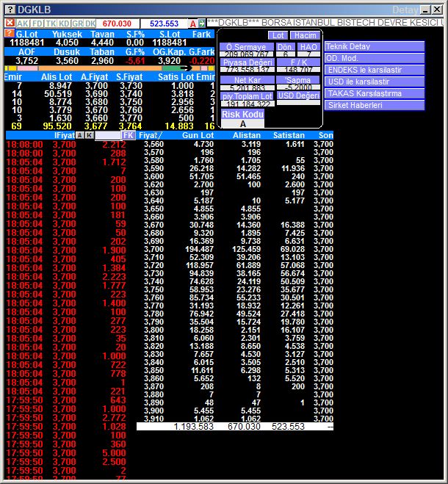Open Teknik Detay

click(x=375, y=46)
